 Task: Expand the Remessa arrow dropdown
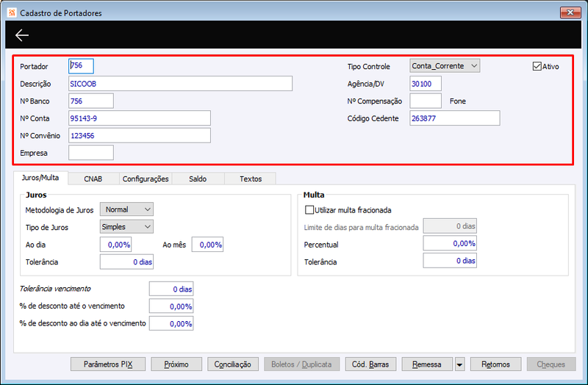click(459, 364)
